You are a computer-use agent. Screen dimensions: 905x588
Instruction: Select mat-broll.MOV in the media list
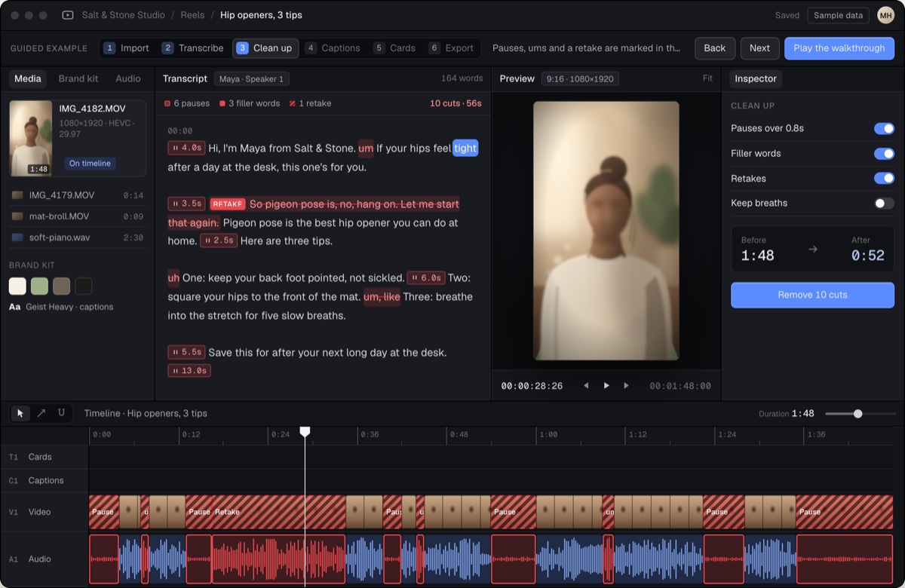[77, 216]
